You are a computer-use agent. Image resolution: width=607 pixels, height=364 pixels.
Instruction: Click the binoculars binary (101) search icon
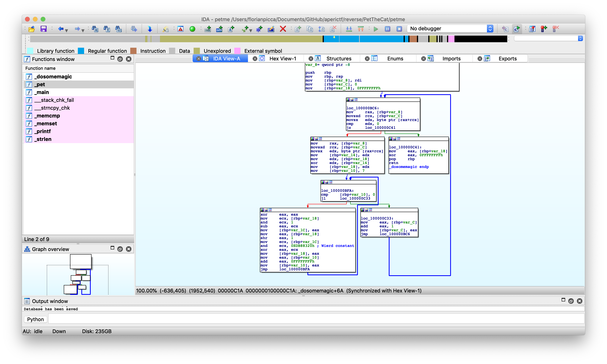pos(119,29)
